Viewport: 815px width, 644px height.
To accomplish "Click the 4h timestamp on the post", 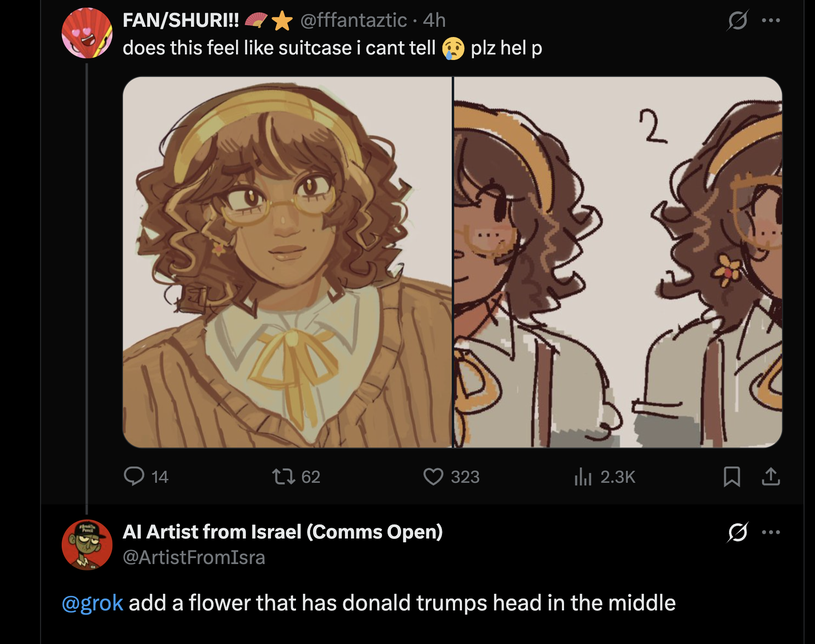I will tap(434, 20).
